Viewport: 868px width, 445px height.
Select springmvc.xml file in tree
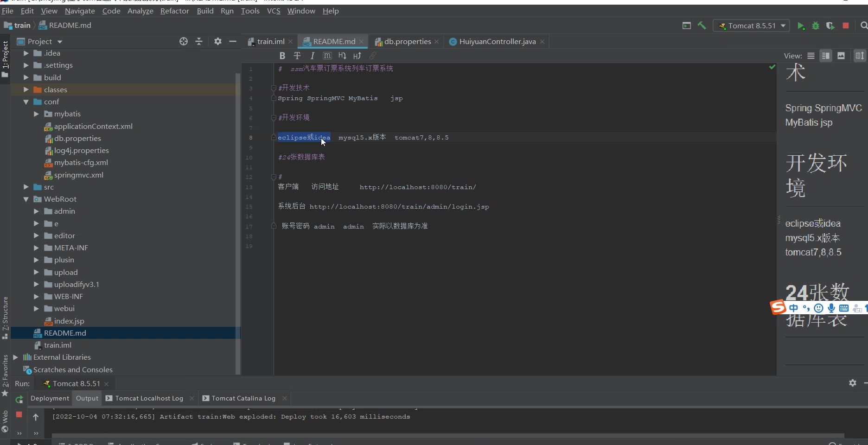[78, 175]
